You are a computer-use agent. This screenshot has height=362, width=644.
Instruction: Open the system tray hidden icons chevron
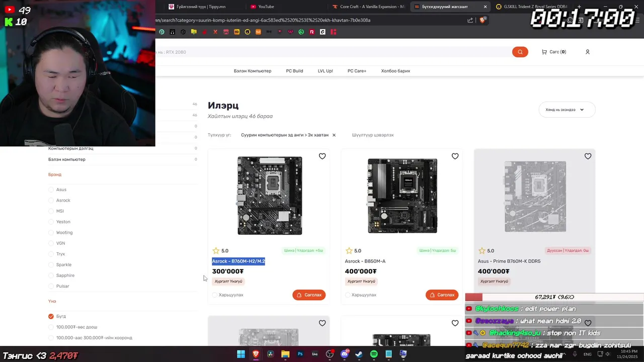[566, 354]
